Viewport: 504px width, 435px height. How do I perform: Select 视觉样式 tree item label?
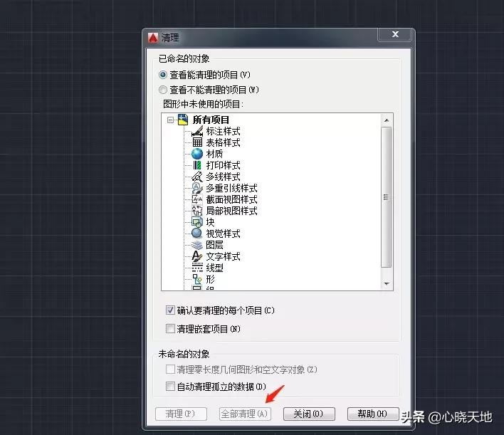point(223,234)
